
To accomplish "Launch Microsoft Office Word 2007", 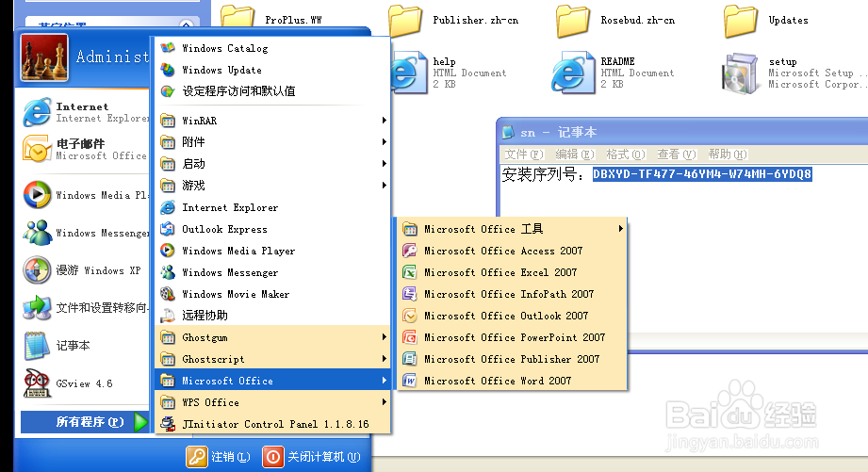I will click(x=513, y=381).
